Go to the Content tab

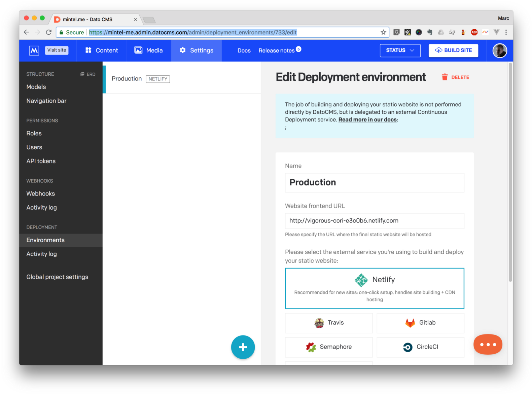pos(101,50)
